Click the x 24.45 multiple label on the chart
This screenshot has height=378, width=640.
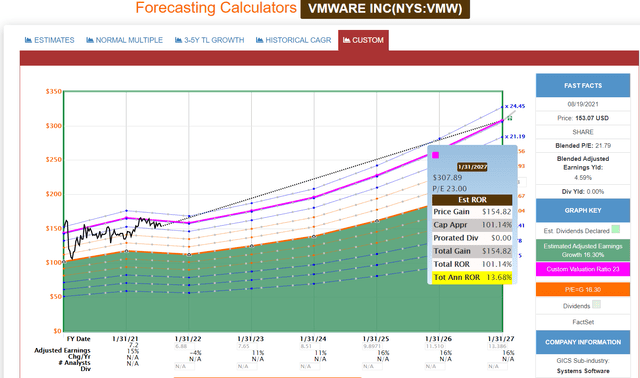515,106
